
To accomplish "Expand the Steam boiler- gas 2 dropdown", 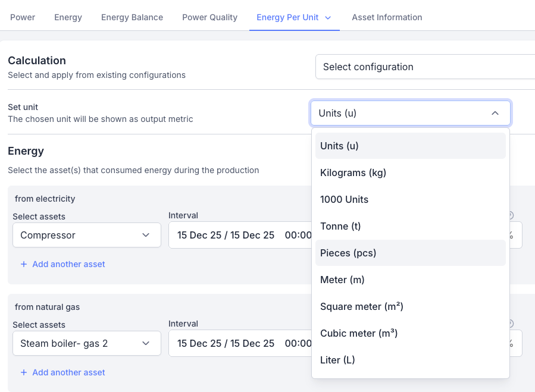I will pyautogui.click(x=87, y=343).
